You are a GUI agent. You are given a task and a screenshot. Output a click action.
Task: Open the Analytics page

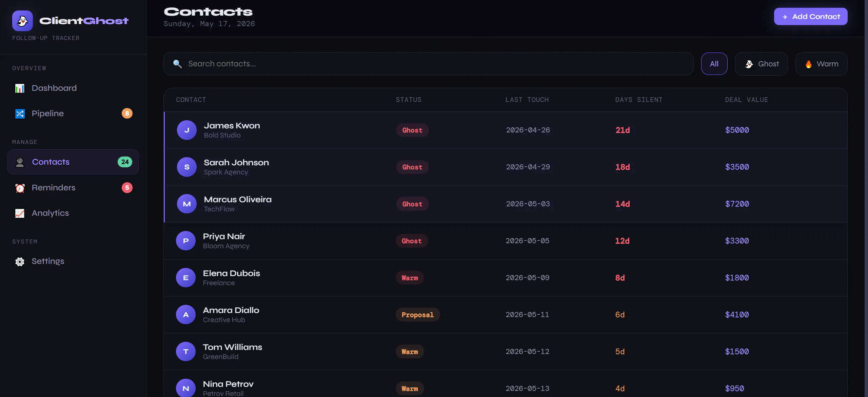pyautogui.click(x=73, y=213)
